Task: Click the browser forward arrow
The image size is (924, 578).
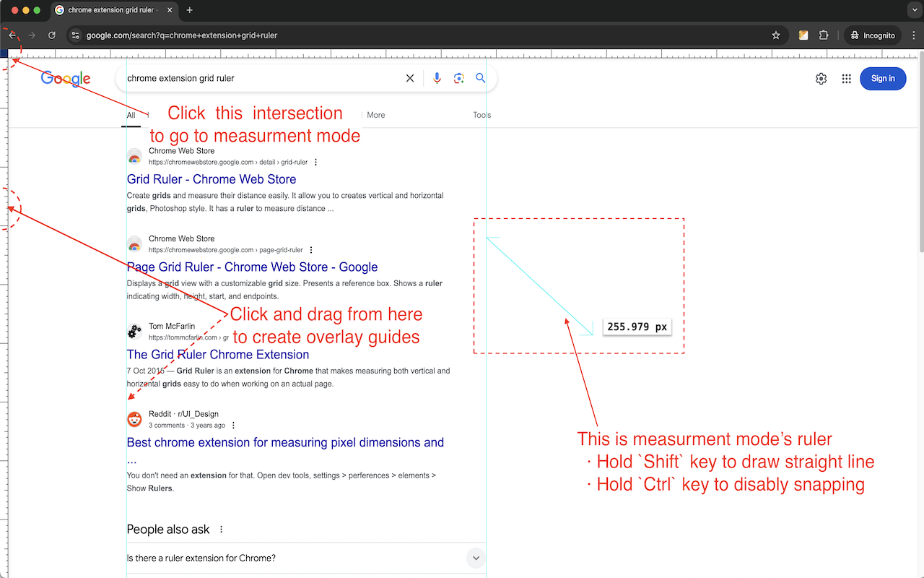Action: tap(32, 35)
